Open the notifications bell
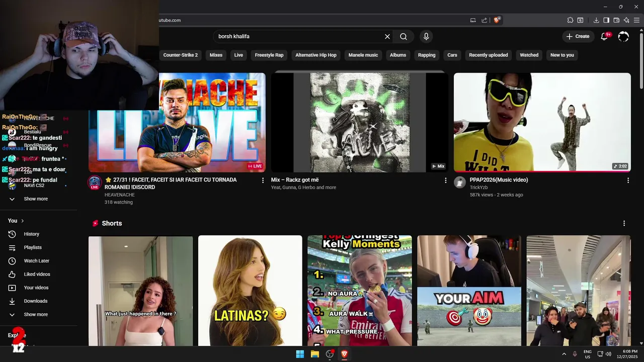The width and height of the screenshot is (644, 362). (605, 36)
